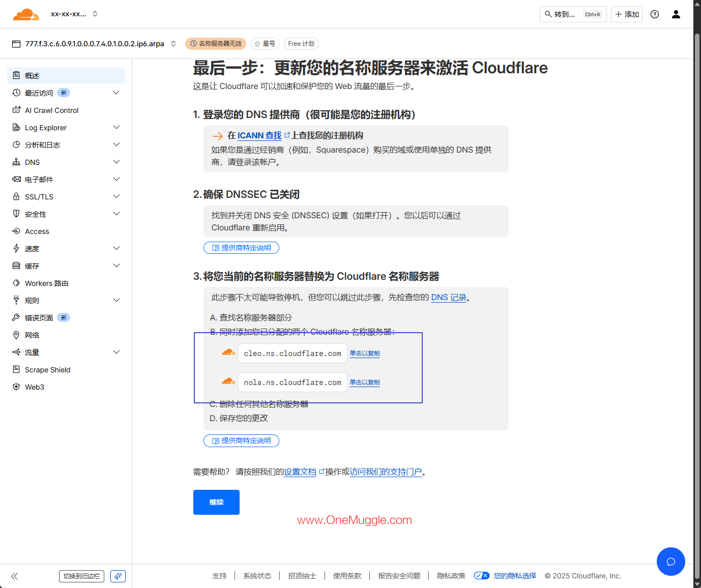
Task: Open the 网络 menu item
Action: (66, 335)
